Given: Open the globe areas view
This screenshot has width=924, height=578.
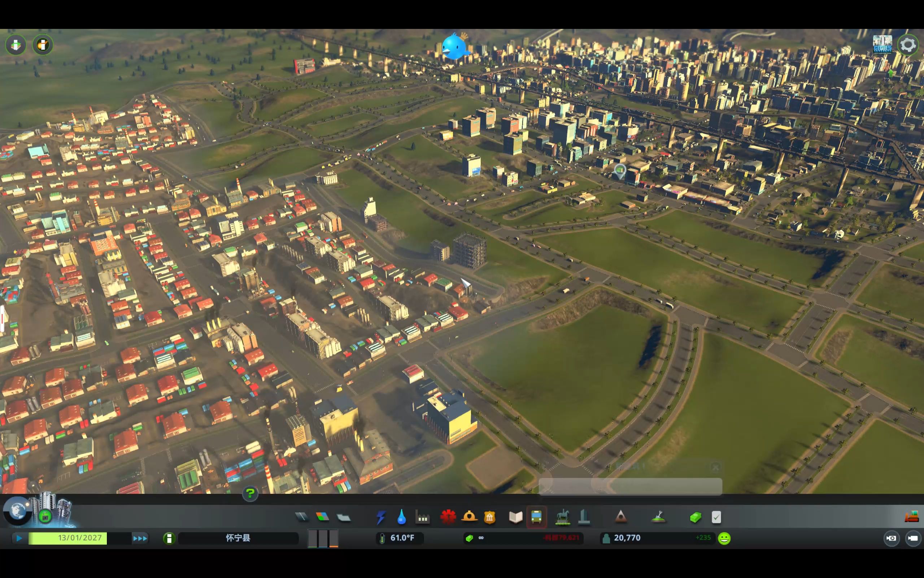Looking at the screenshot, I should pyautogui.click(x=17, y=511).
